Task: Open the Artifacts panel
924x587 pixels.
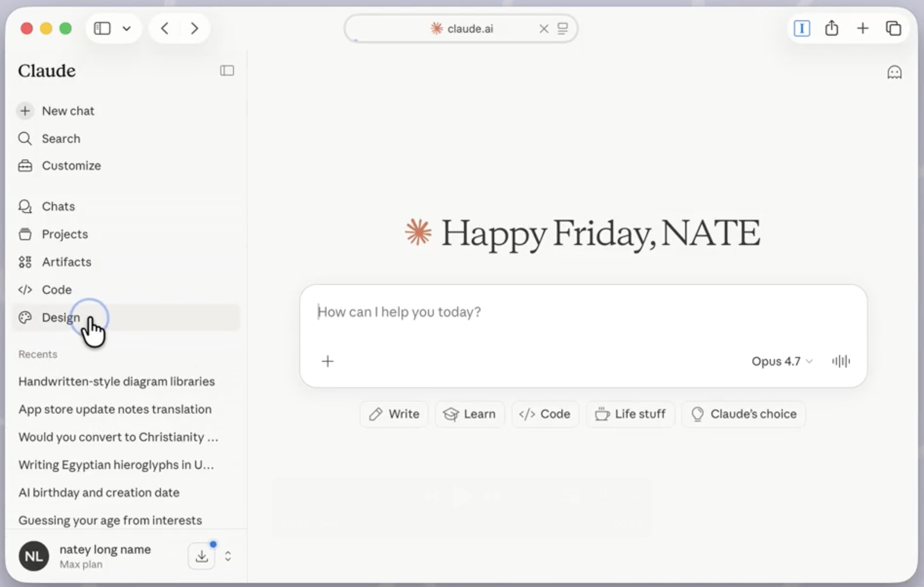Action: coord(67,262)
